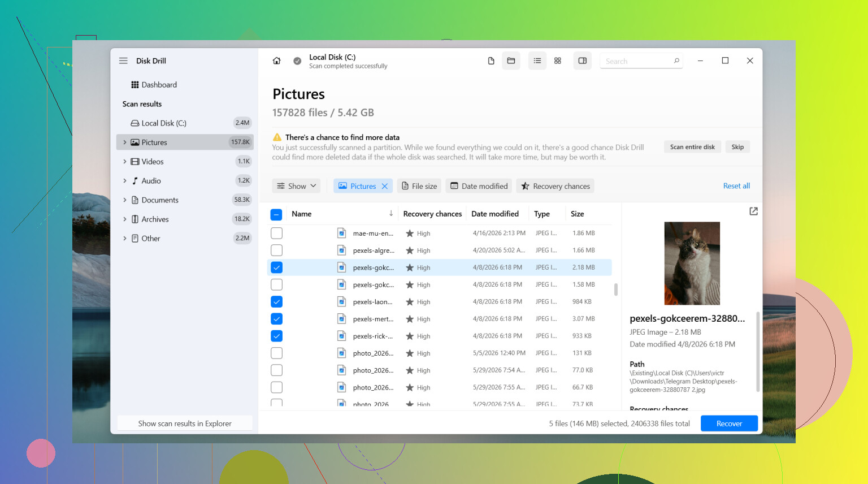The image size is (868, 484).
Task: Click the file icon for mae-mu-en row
Action: [x=341, y=233]
